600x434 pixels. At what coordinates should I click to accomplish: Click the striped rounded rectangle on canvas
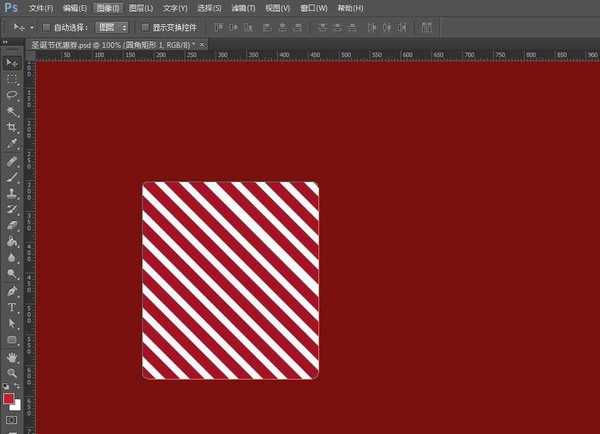click(x=230, y=280)
